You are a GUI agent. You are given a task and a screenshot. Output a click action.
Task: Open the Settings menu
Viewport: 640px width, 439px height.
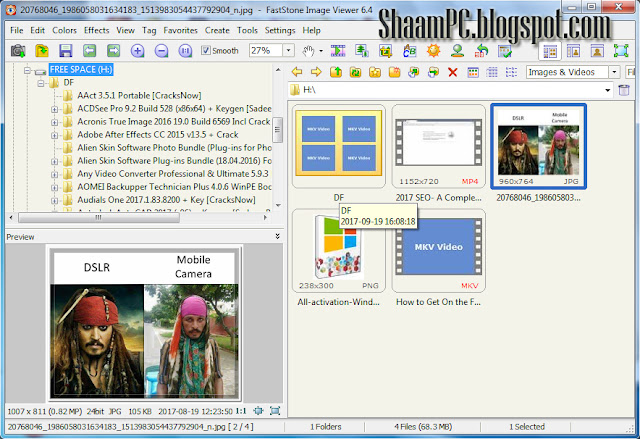280,30
